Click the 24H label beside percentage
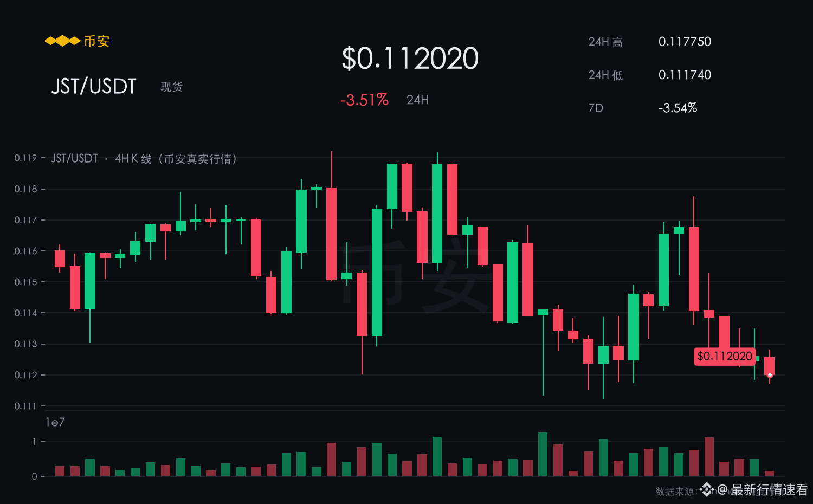The image size is (813, 504). [418, 100]
